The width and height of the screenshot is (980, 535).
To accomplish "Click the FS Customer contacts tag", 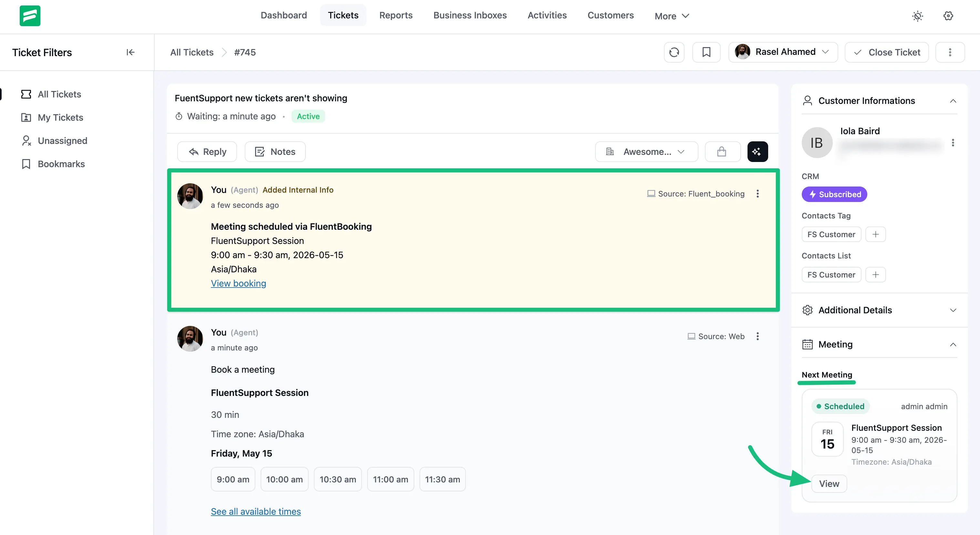I will click(831, 234).
